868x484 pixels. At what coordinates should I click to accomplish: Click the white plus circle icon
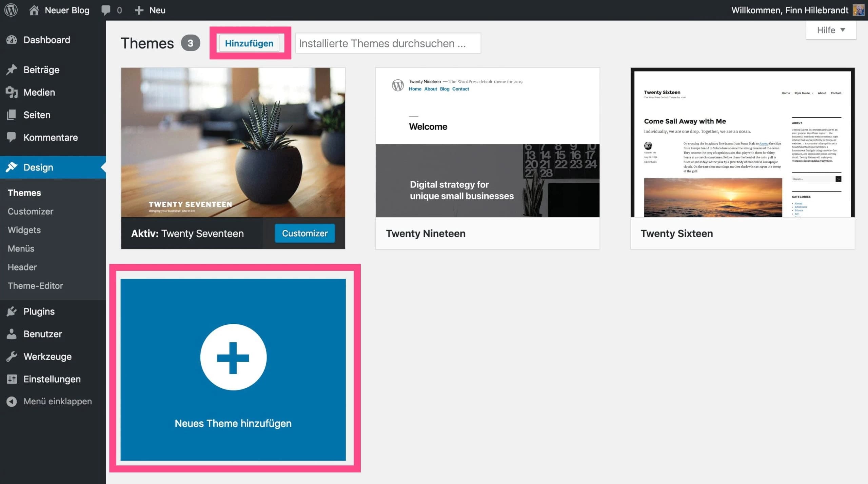233,357
